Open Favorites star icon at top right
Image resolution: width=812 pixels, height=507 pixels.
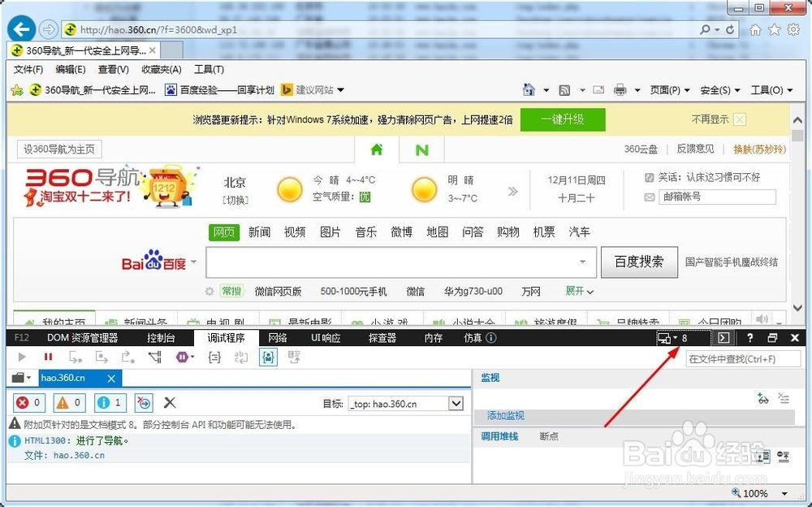[774, 29]
